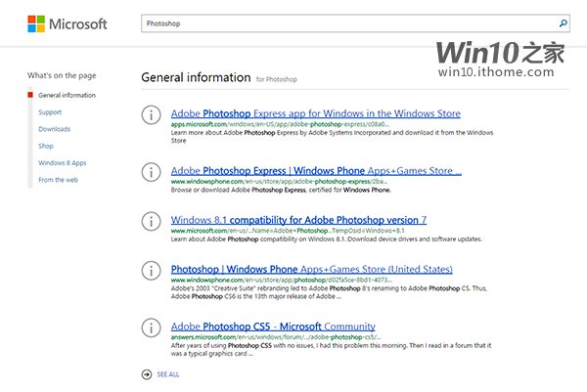This screenshot has width=587, height=392.
Task: Click the www.microsoft.com compatibility URL
Action: [x=288, y=231]
